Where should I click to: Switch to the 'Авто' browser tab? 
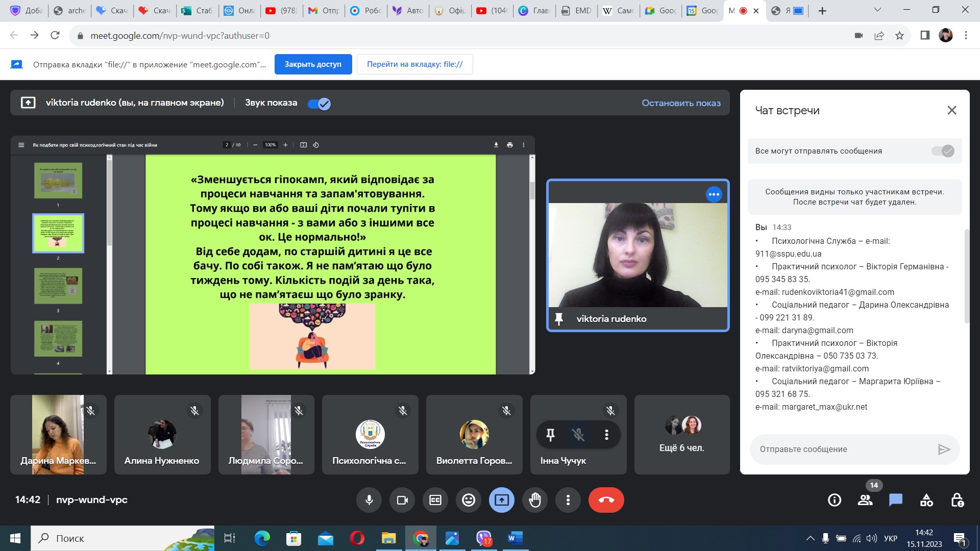tap(408, 11)
